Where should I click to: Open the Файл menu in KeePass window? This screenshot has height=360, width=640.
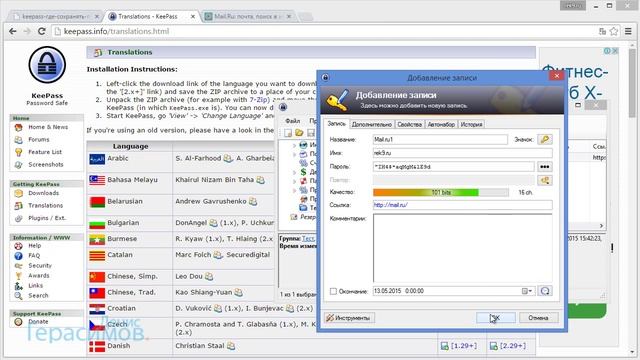[292, 121]
